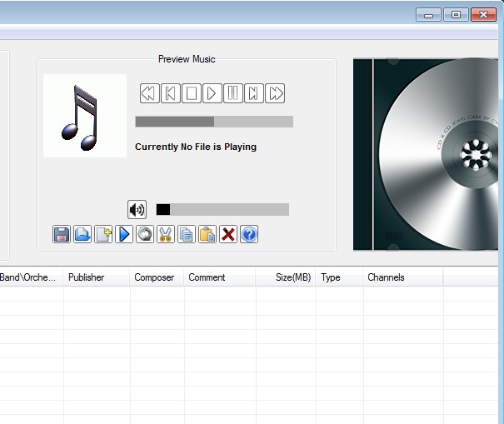Click the blue play arrow toolbar icon

124,234
